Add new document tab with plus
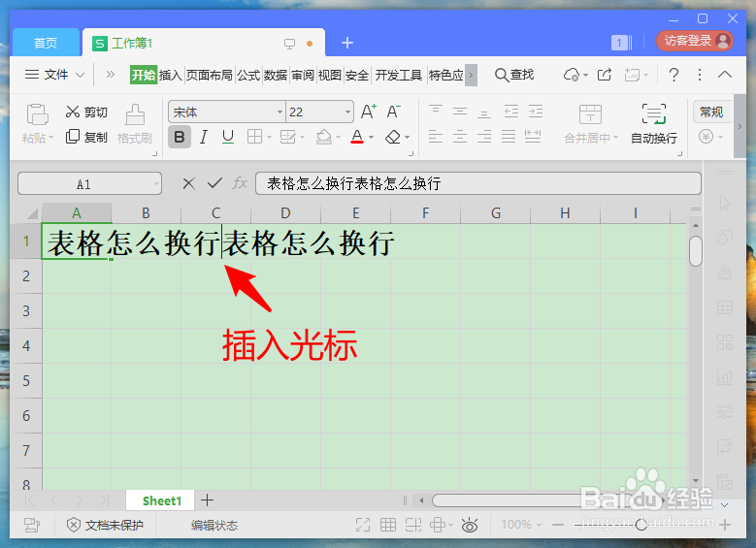 (347, 43)
